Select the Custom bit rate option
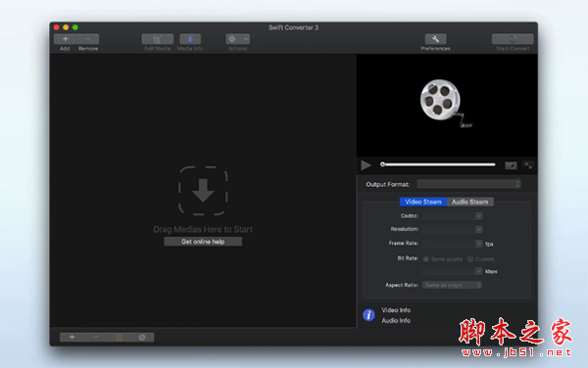588x368 pixels. click(470, 259)
